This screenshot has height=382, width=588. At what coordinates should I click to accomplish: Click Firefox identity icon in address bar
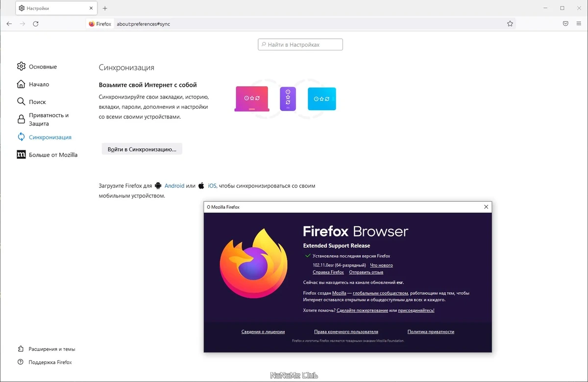coord(100,24)
